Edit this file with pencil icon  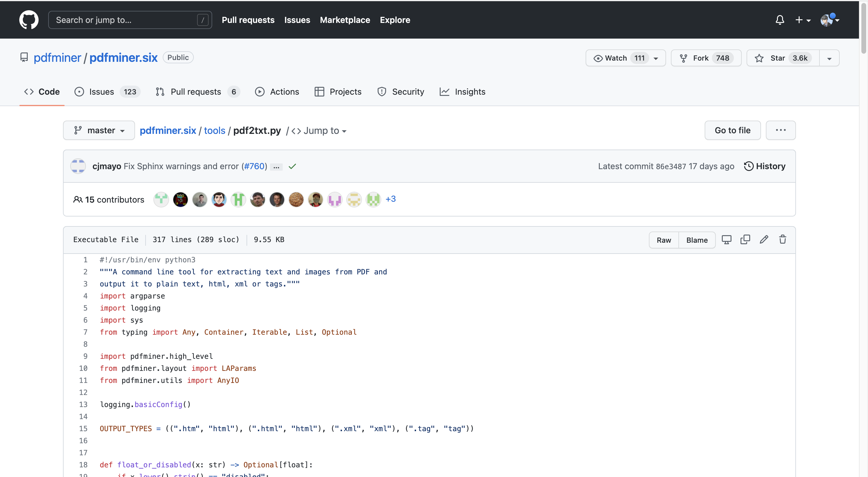coord(763,240)
